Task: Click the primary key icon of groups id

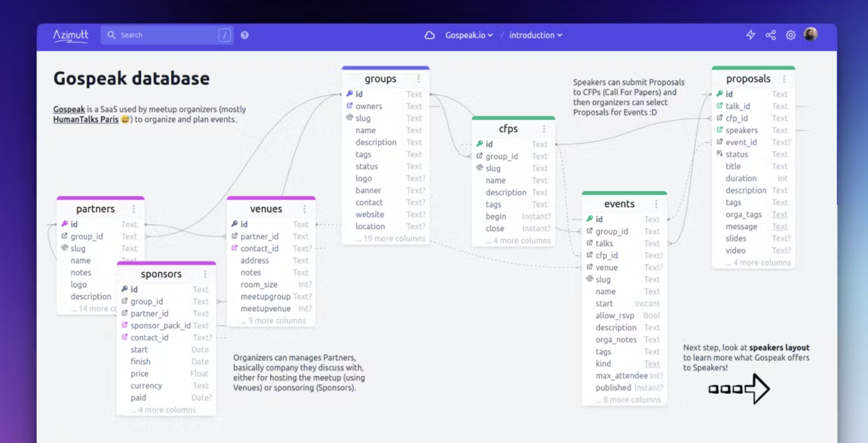Action: point(349,94)
